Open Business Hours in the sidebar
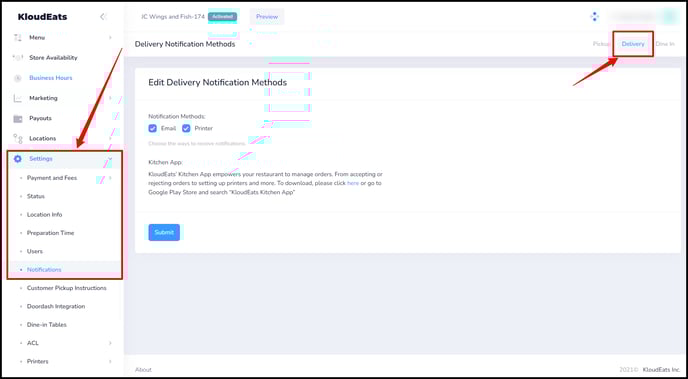The width and height of the screenshot is (688, 379). pos(51,78)
